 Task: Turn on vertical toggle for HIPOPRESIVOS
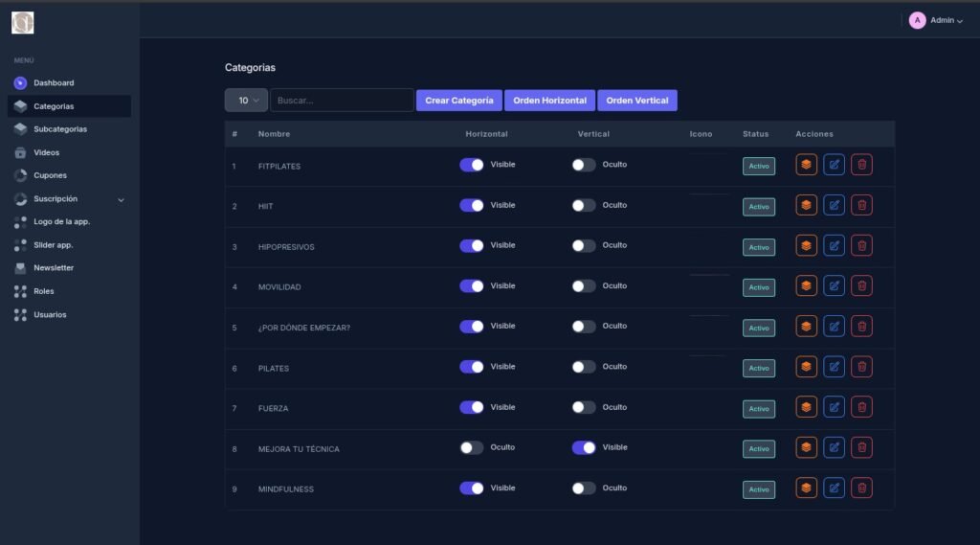pyautogui.click(x=584, y=245)
